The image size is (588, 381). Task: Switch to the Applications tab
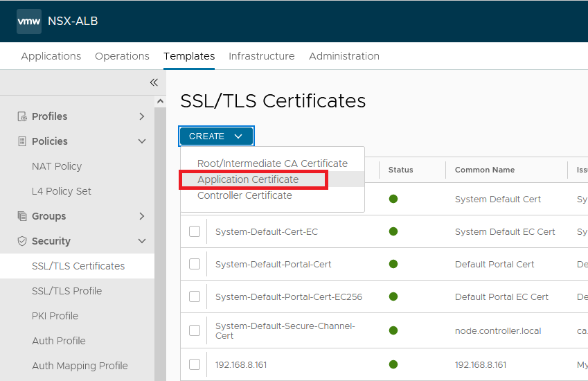pos(51,56)
